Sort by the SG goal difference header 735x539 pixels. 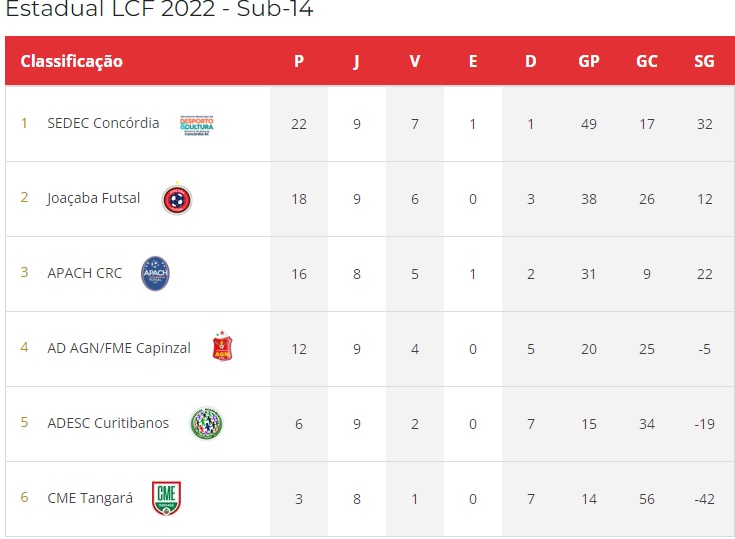(x=705, y=61)
